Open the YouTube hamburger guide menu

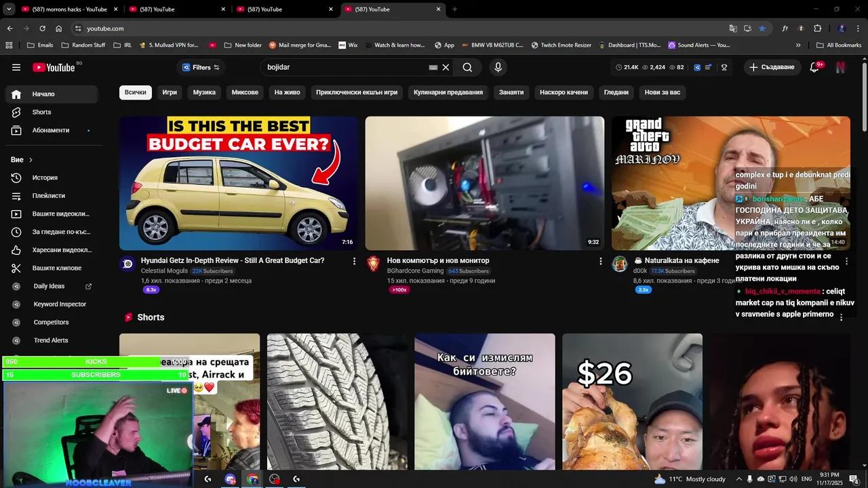pos(16,67)
